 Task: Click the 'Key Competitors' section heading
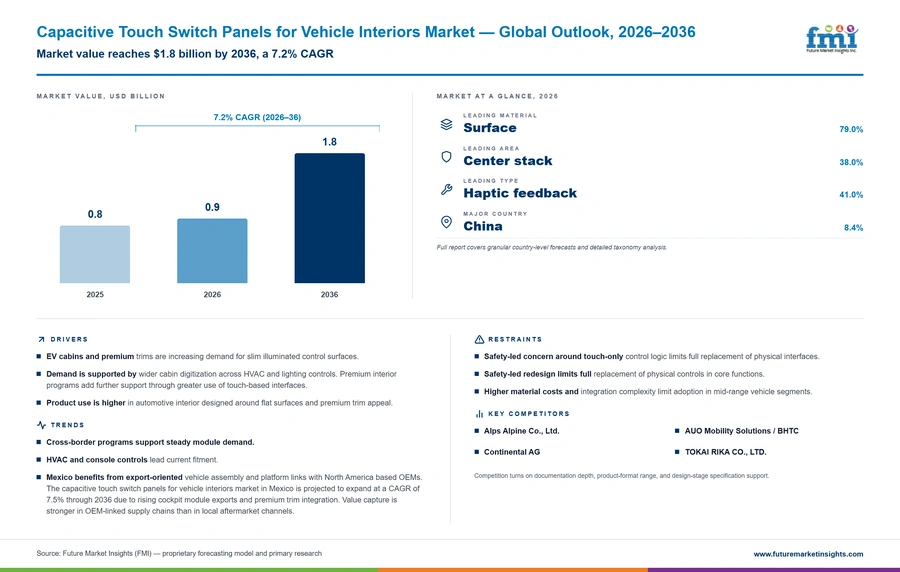(529, 414)
